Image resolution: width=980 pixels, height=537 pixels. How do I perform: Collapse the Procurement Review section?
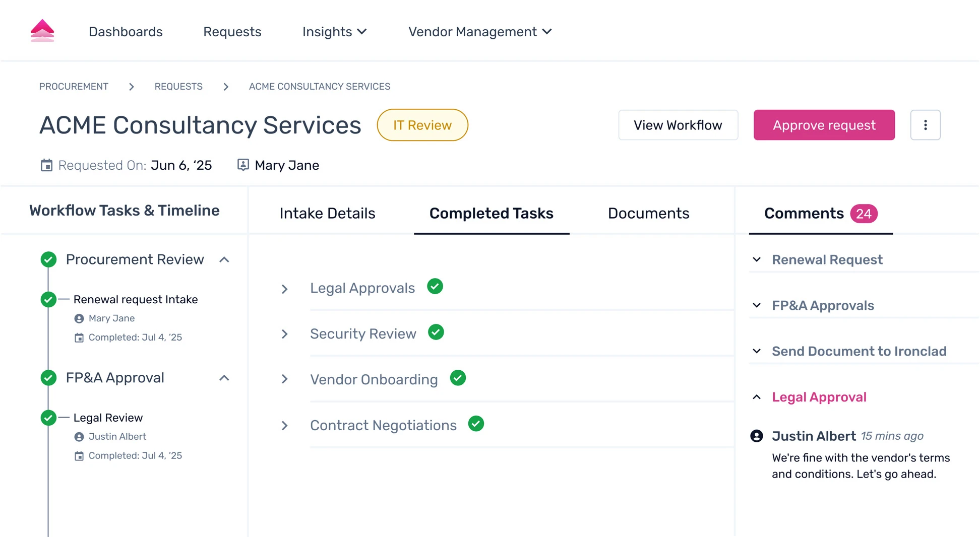coord(224,259)
